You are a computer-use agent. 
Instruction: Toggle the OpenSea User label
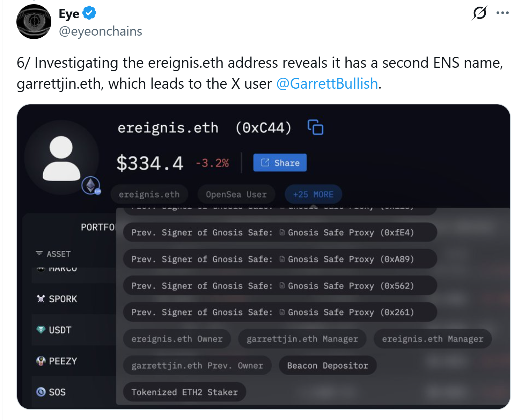click(236, 194)
